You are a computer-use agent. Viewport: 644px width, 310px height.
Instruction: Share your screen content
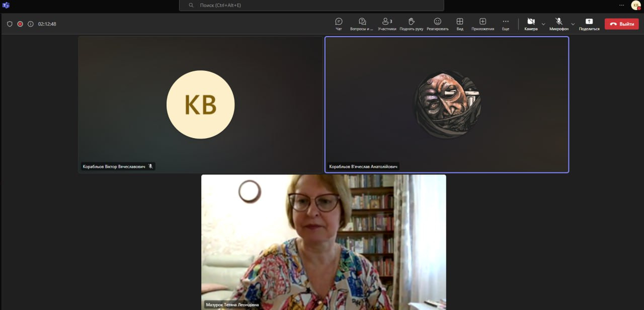589,24
